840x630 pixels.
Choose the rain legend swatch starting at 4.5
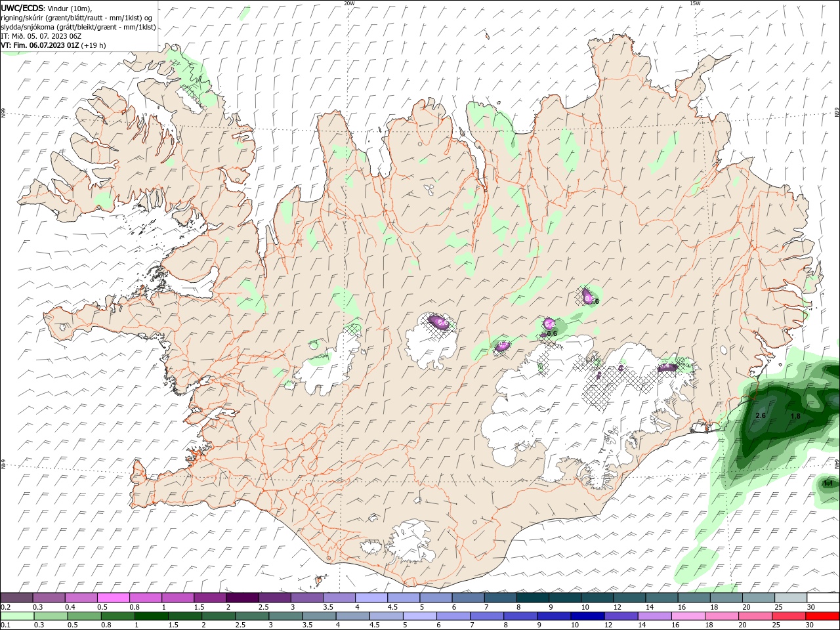pos(386,616)
